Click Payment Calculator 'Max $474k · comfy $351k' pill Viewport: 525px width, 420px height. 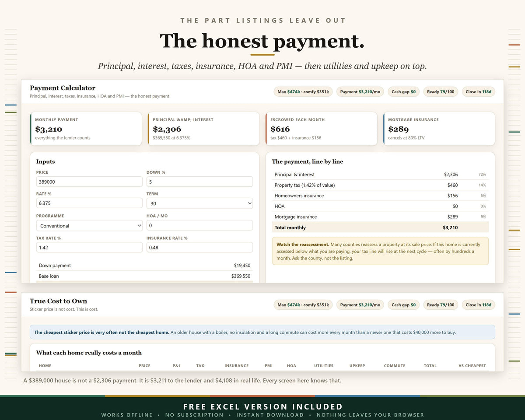coord(303,92)
